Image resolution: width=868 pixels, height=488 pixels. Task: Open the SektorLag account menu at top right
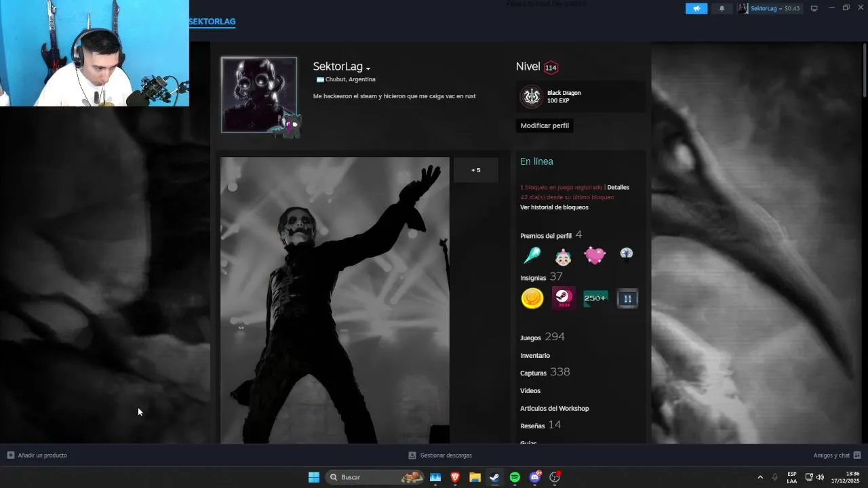tap(765, 8)
